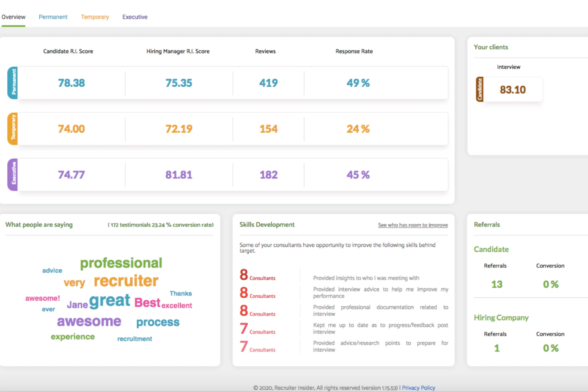The height and width of the screenshot is (392, 588).
Task: Click the brown Candidate label badge
Action: click(480, 89)
